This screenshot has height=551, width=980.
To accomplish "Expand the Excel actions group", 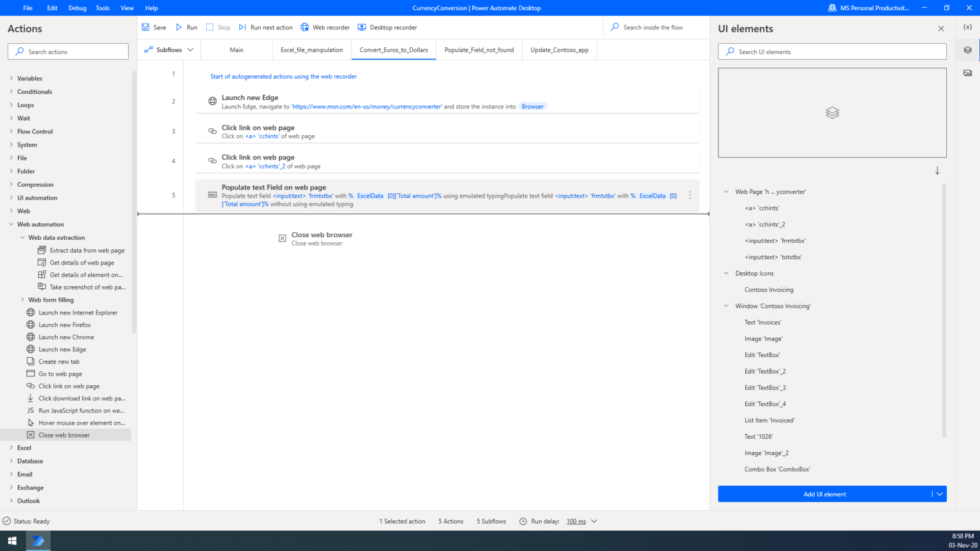I will click(x=11, y=448).
